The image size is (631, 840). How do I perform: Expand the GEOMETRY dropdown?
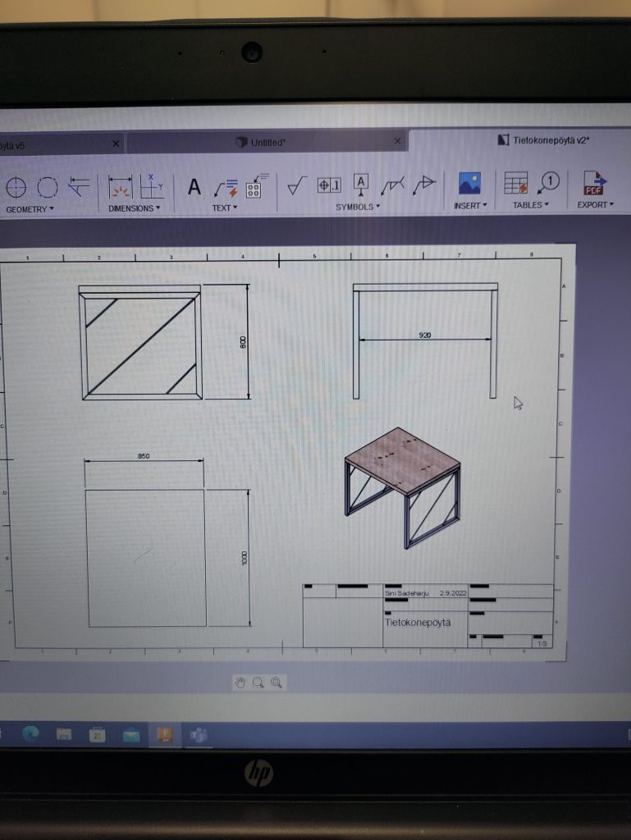(x=30, y=209)
